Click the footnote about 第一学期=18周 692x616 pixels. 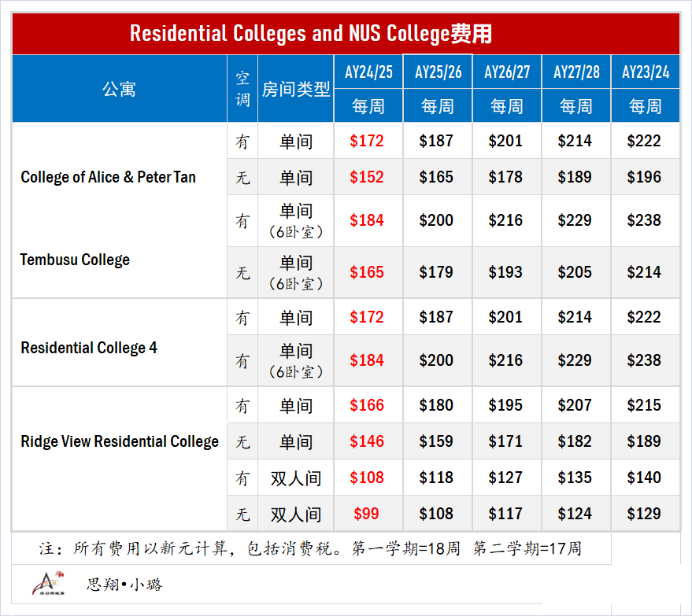pyautogui.click(x=311, y=548)
